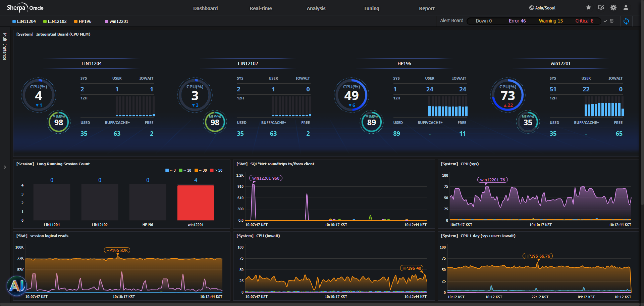Open the Tuning menu
The width and height of the screenshot is (644, 306).
(x=371, y=8)
